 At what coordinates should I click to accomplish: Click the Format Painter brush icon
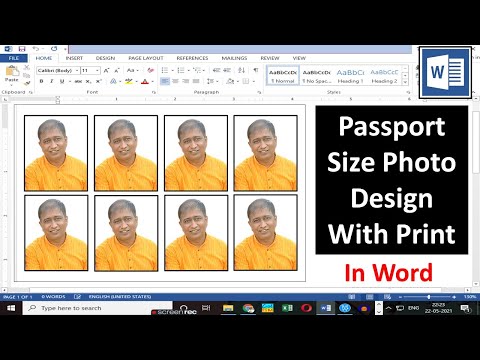[27, 83]
